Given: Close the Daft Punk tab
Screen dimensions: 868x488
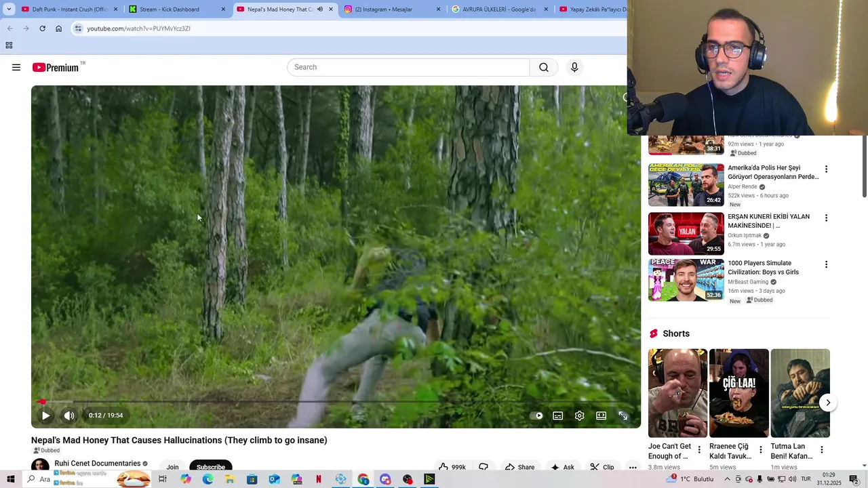Looking at the screenshot, I should 115,9.
